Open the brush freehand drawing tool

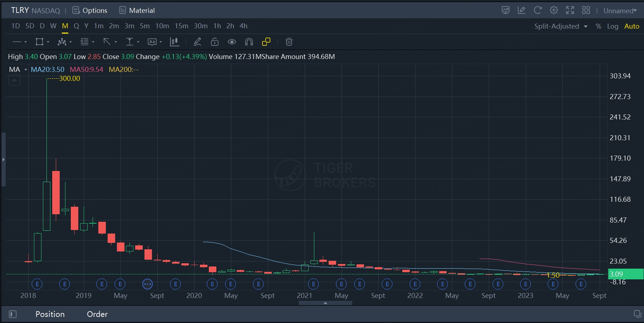point(197,42)
